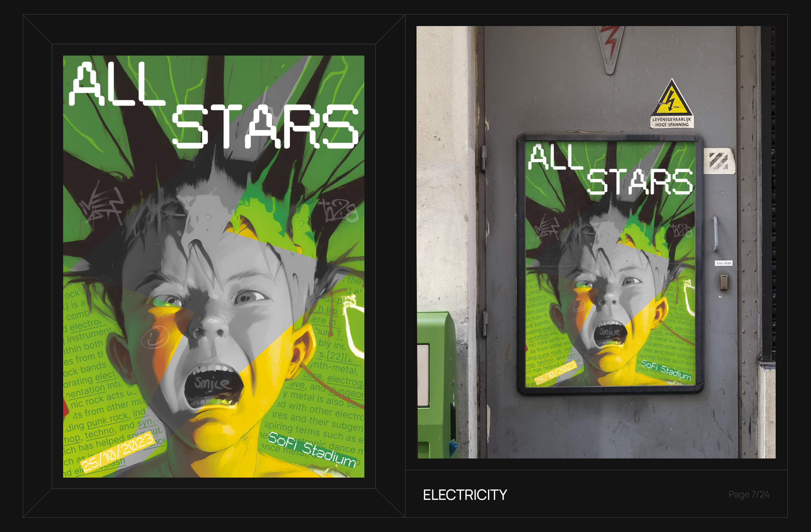The image size is (811, 532).
Task: Click the yellow high voltage warning triangle
Action: pos(672,98)
